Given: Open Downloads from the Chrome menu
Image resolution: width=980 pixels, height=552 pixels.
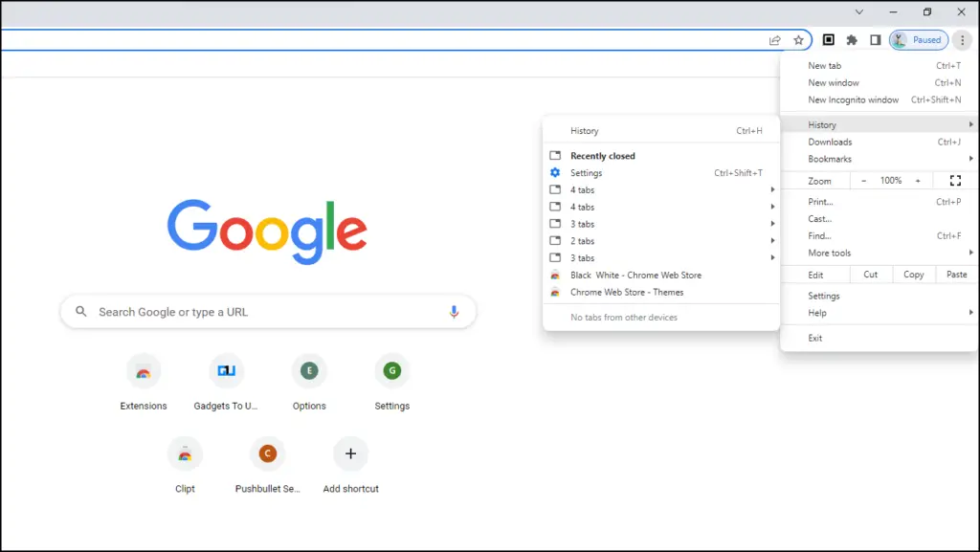Looking at the screenshot, I should pyautogui.click(x=880, y=142).
